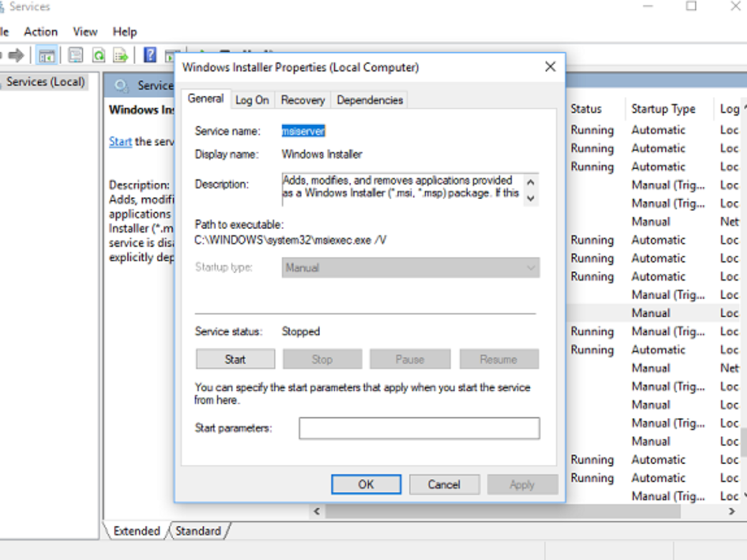Click the Export List toolbar icon

coord(121,55)
